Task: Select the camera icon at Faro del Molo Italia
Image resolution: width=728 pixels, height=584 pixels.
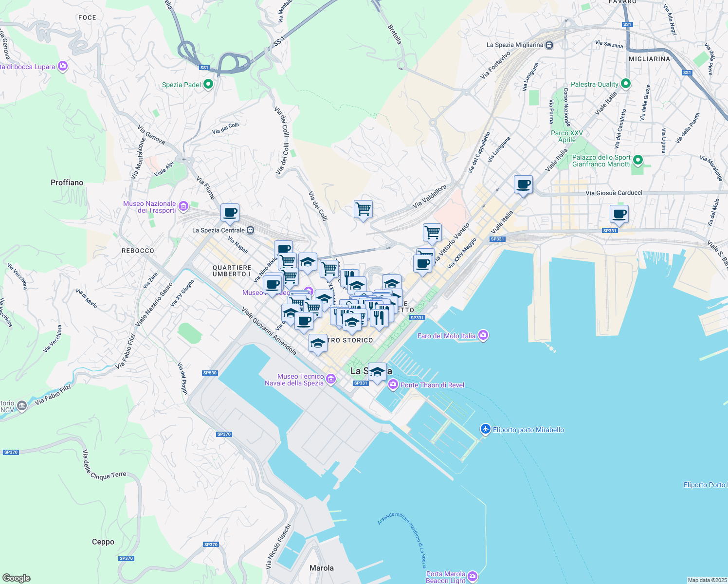Action: point(483,335)
